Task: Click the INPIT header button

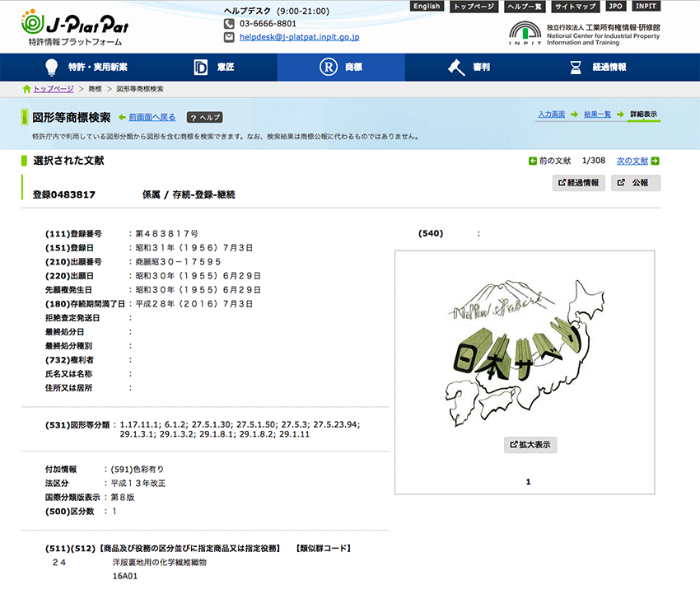Action: [x=646, y=7]
